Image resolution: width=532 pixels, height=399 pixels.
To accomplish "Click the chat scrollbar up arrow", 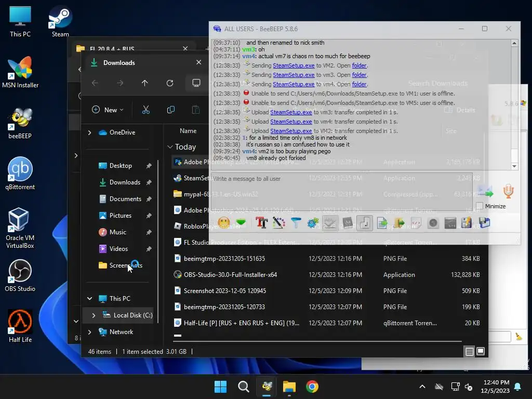I will pyautogui.click(x=514, y=43).
